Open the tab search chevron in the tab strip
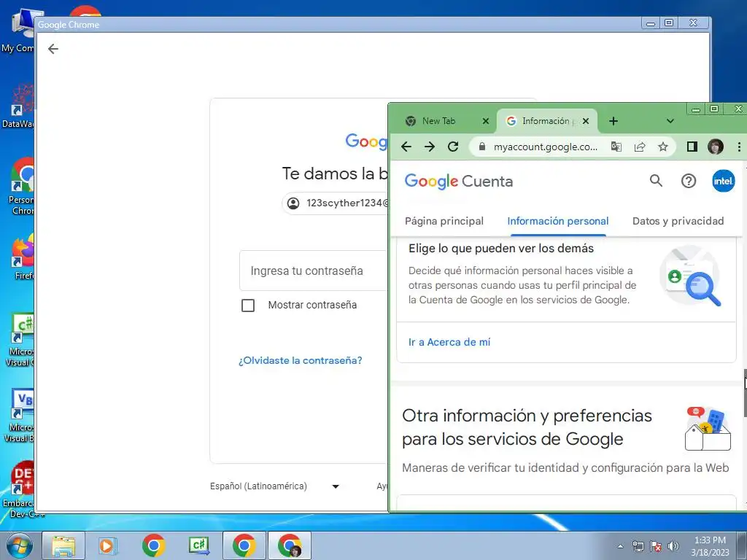Viewport: 747px width, 560px height. coord(670,121)
